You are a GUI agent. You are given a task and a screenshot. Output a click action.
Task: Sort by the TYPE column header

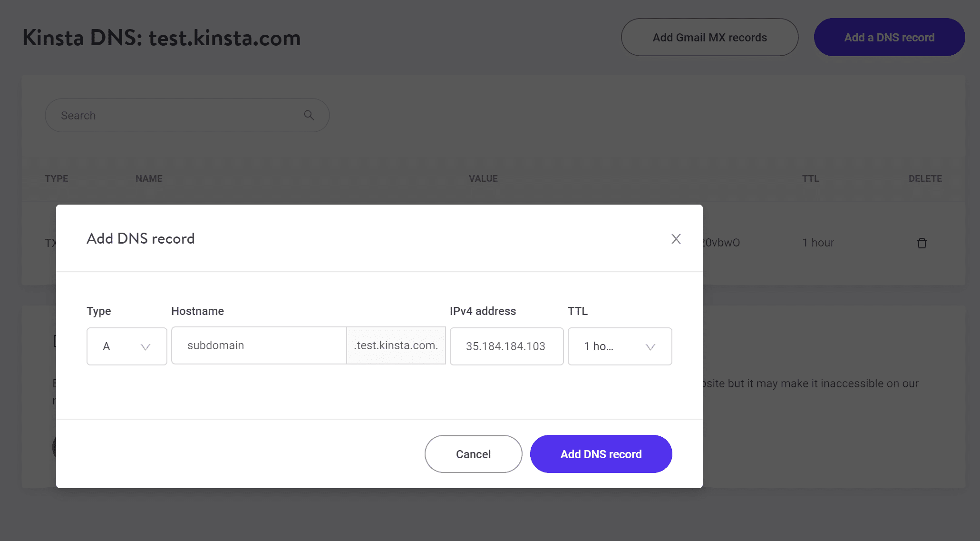[x=56, y=178]
